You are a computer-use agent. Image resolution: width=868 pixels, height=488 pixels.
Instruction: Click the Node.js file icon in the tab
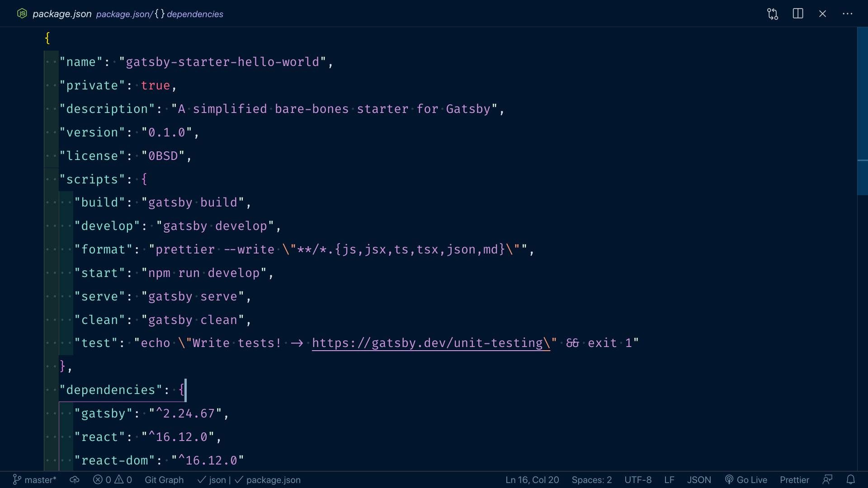pos(22,14)
